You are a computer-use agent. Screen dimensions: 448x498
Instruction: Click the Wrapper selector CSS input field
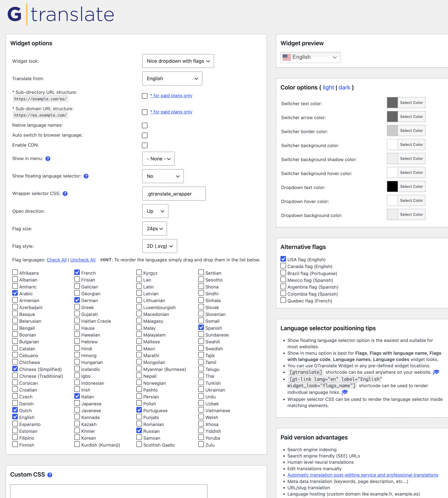click(174, 194)
